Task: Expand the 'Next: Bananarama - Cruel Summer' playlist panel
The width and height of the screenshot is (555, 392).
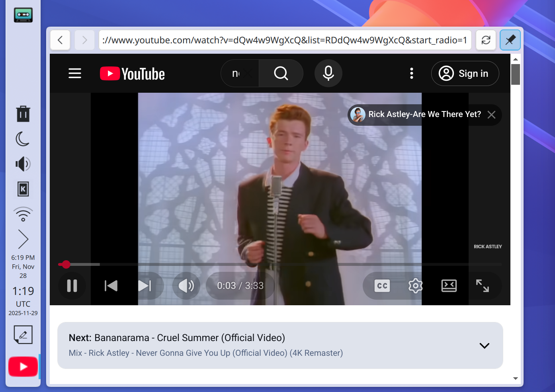Action: (x=484, y=345)
